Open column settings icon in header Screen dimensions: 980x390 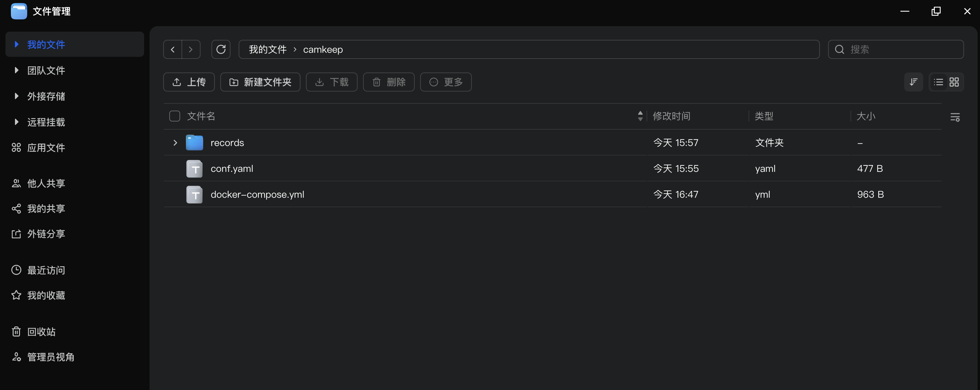coord(955,117)
